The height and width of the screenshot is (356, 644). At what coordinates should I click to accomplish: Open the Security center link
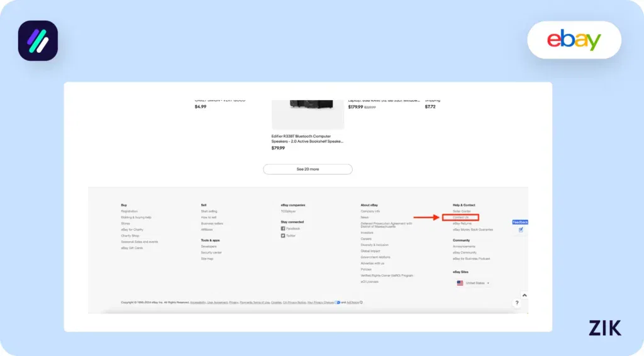211,253
